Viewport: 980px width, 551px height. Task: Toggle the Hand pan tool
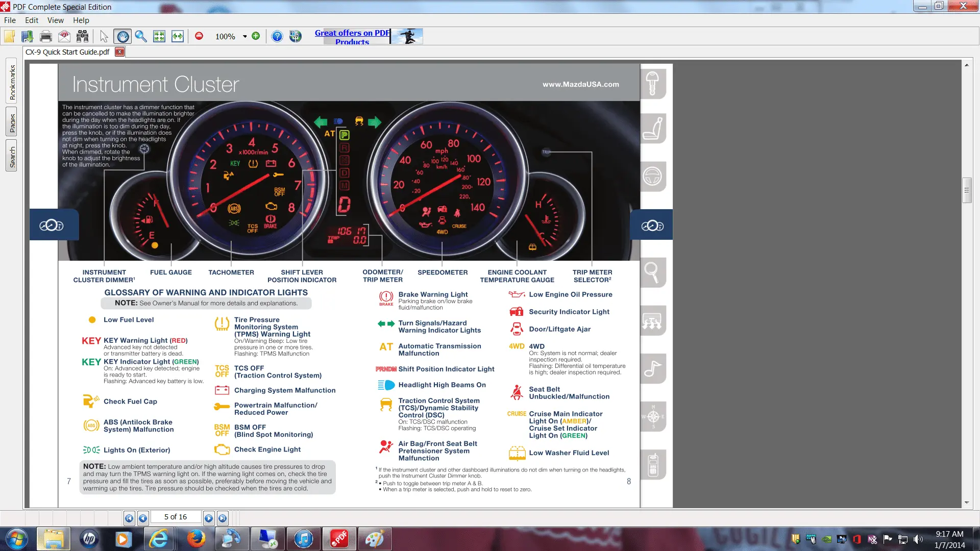point(122,36)
